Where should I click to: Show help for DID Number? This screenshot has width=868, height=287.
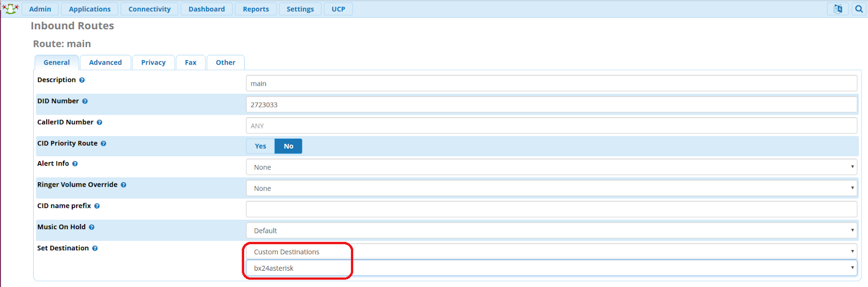(85, 101)
